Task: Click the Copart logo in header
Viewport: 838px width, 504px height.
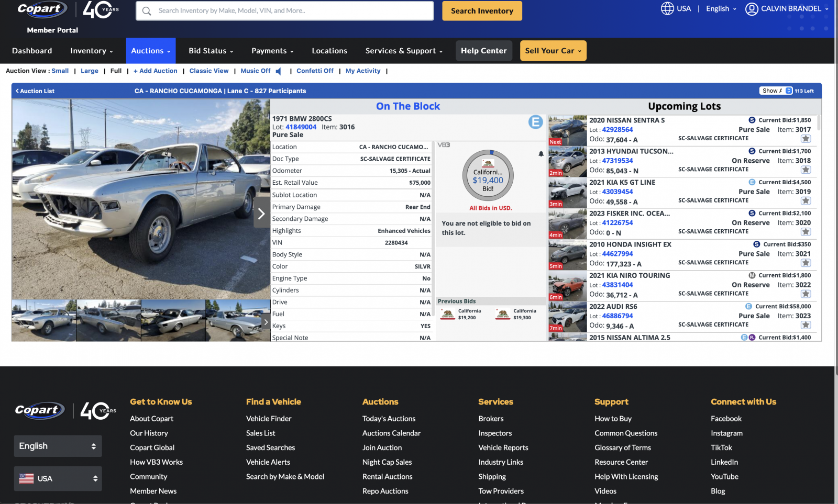Action: point(42,9)
